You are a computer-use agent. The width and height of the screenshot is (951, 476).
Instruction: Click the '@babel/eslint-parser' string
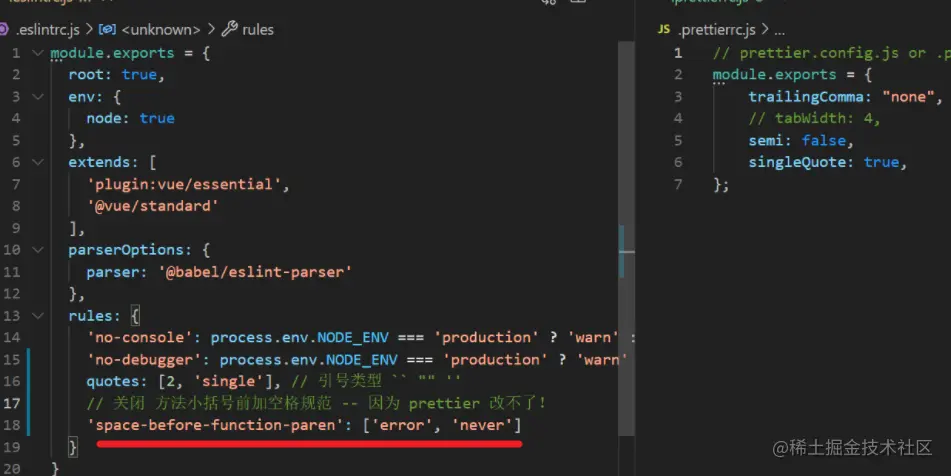pos(255,272)
